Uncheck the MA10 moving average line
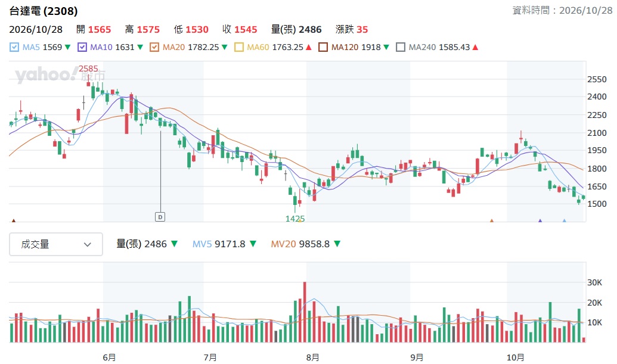The height and width of the screenshot is (364, 617). pyautogui.click(x=82, y=47)
